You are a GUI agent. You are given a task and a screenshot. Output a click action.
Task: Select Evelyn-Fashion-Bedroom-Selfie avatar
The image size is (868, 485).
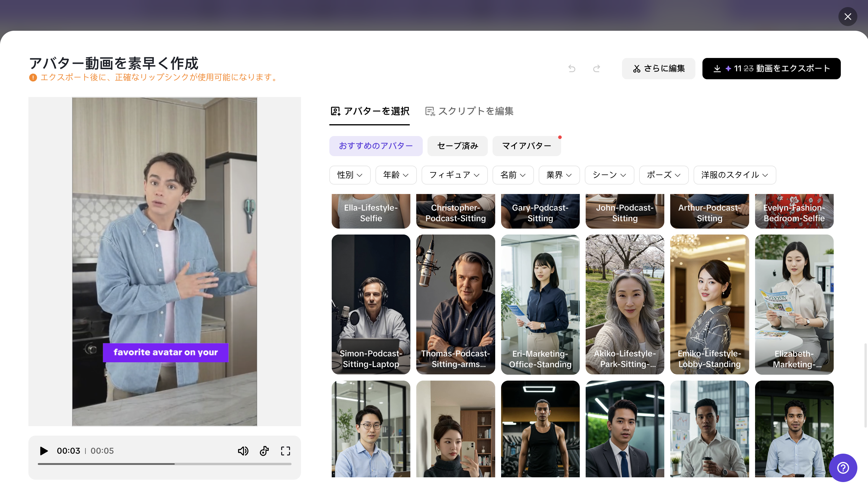tap(794, 211)
